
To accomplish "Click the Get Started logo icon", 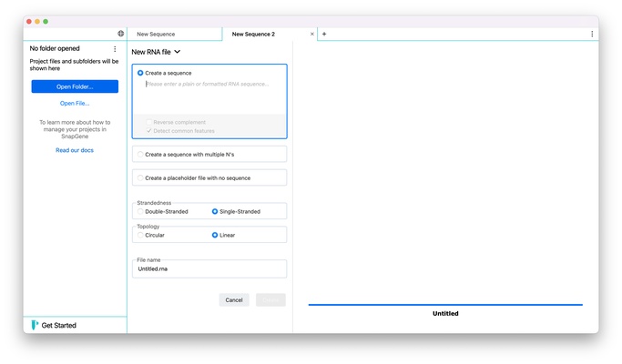I will 35,325.
